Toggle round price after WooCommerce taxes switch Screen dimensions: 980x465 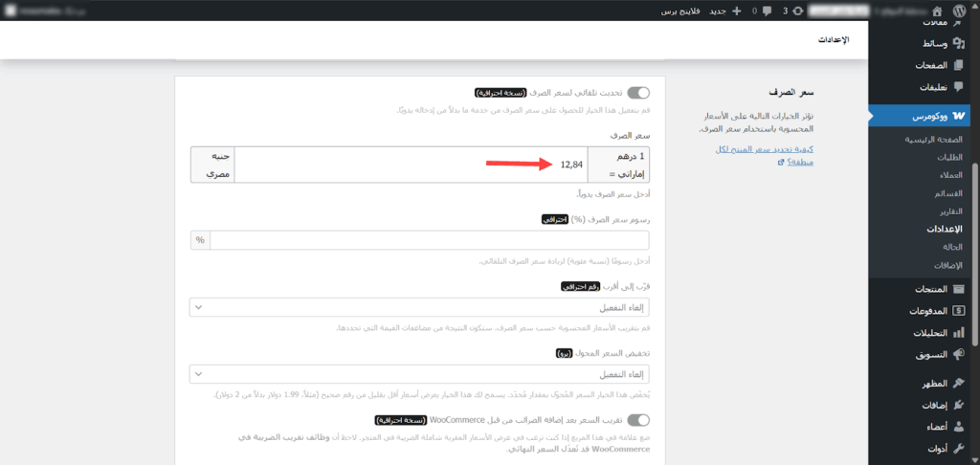(638, 419)
